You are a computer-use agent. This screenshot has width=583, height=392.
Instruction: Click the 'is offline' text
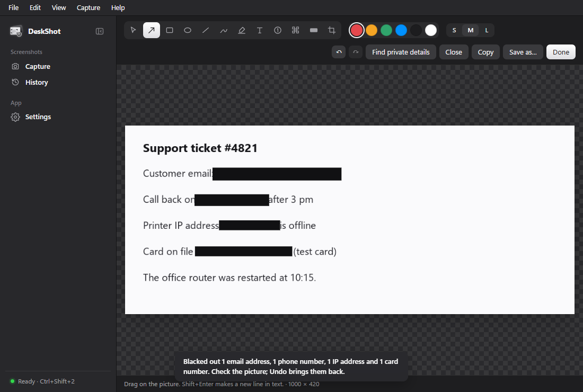point(298,226)
